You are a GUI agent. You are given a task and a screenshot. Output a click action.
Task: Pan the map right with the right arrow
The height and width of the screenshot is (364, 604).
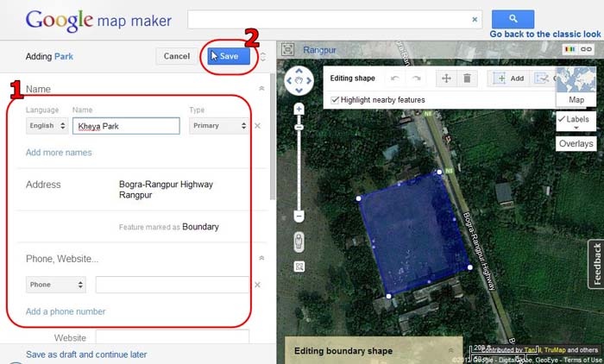(x=309, y=81)
